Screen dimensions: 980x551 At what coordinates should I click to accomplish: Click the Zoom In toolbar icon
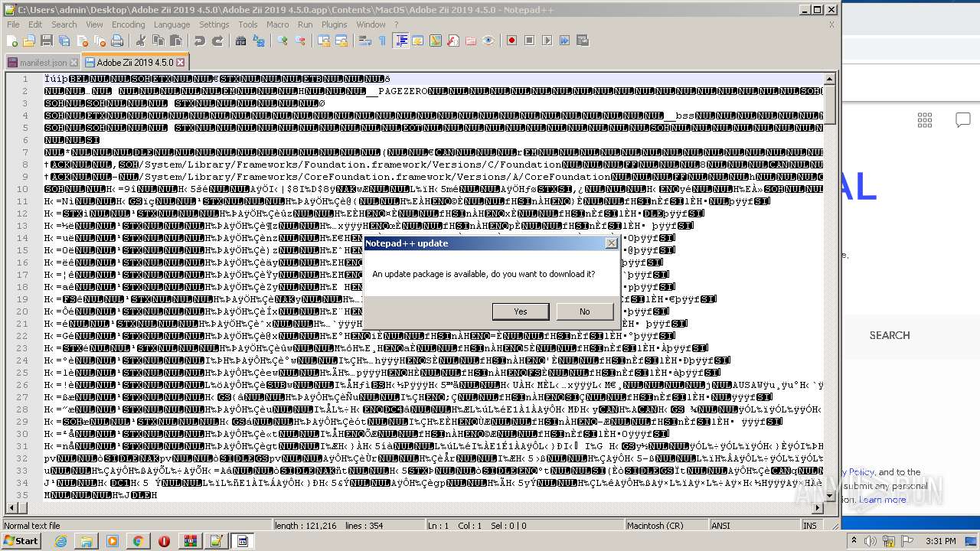282,41
